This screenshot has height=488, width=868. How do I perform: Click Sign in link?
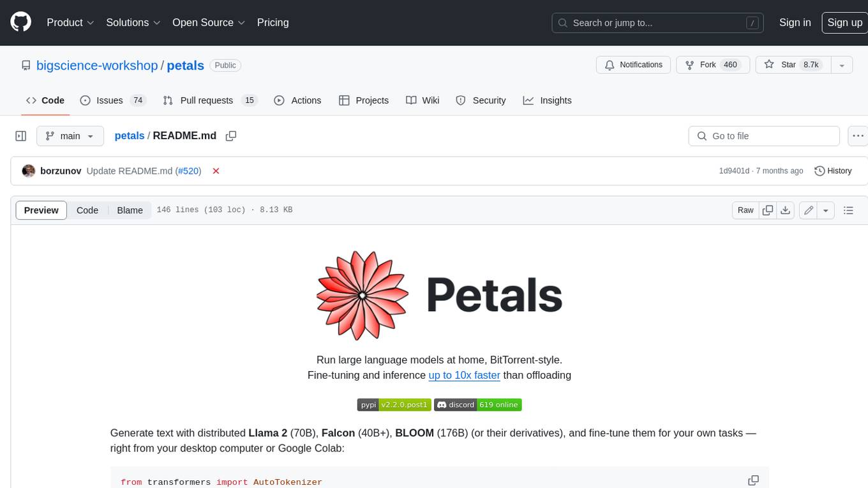click(795, 22)
